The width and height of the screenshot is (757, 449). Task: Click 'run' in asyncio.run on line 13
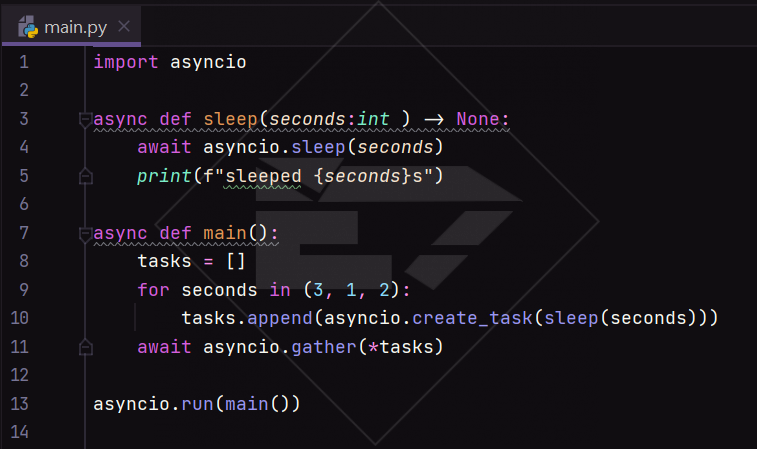(197, 404)
